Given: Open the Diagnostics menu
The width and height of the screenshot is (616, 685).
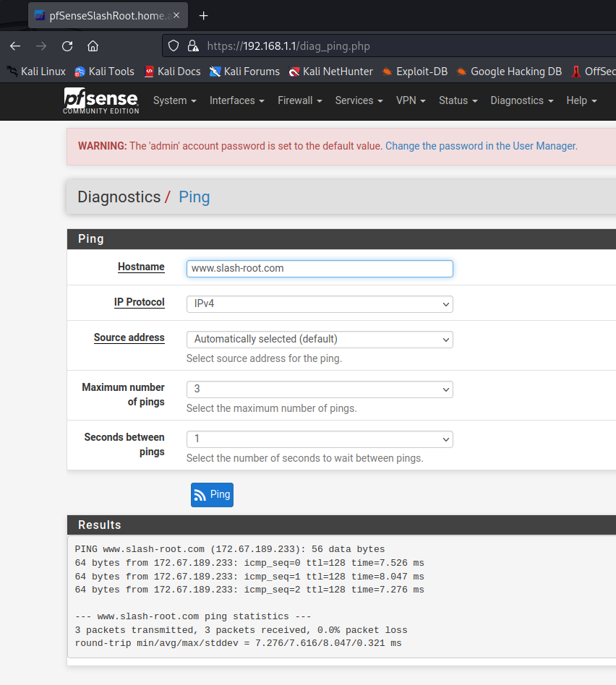Looking at the screenshot, I should (521, 100).
